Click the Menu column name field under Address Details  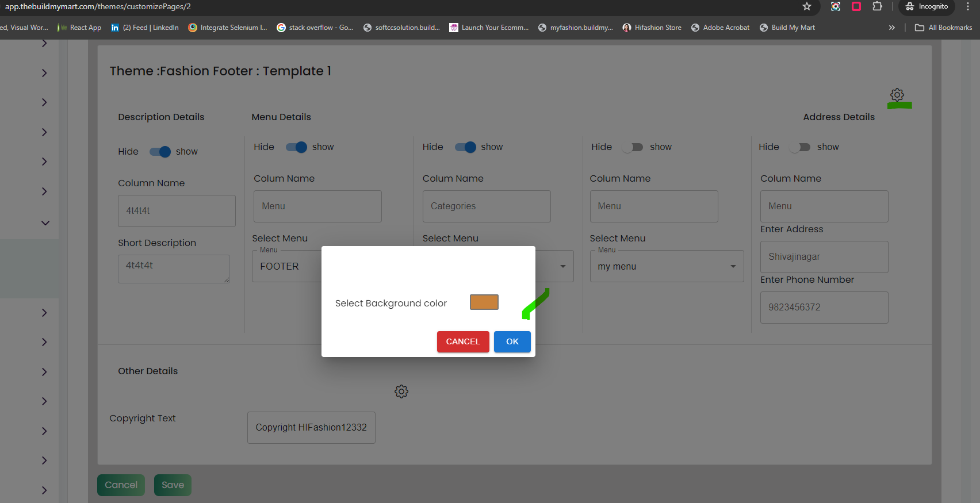(824, 206)
